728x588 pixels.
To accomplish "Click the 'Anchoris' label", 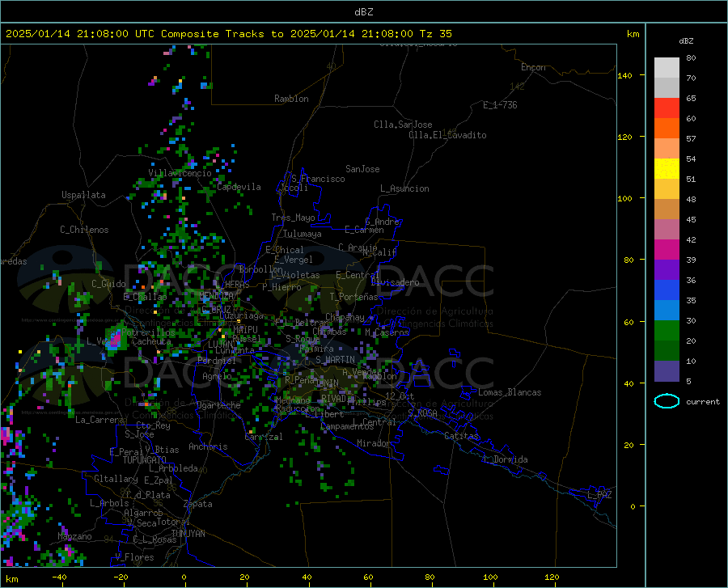I will click(208, 446).
